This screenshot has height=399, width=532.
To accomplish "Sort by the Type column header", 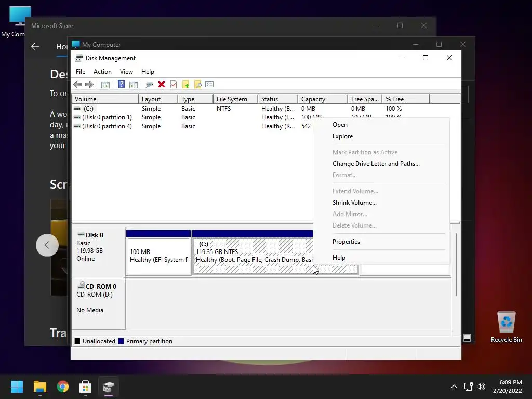I will tap(195, 99).
